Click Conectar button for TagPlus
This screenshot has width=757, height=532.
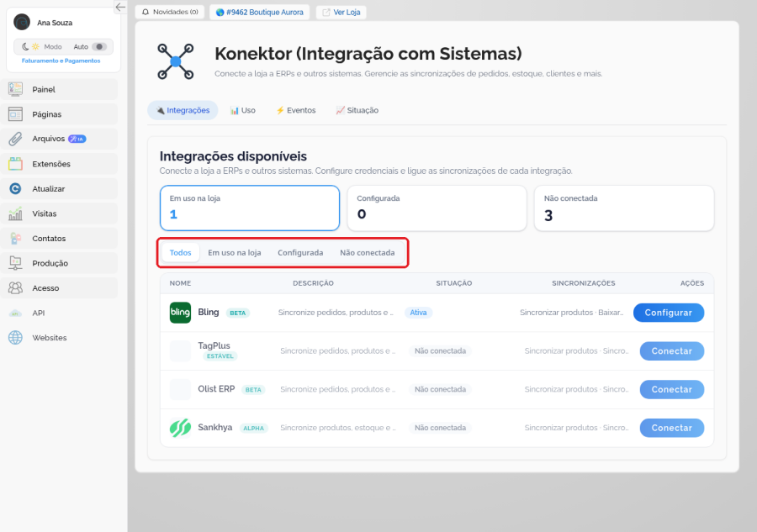[672, 351]
